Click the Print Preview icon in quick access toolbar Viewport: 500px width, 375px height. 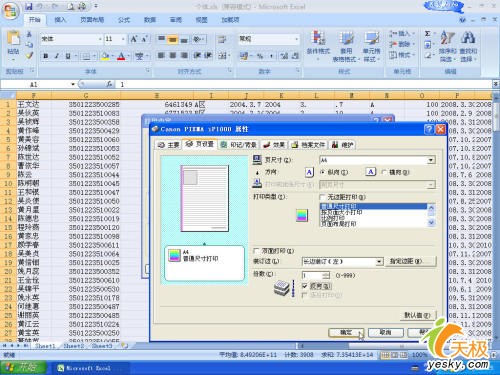[71, 6]
